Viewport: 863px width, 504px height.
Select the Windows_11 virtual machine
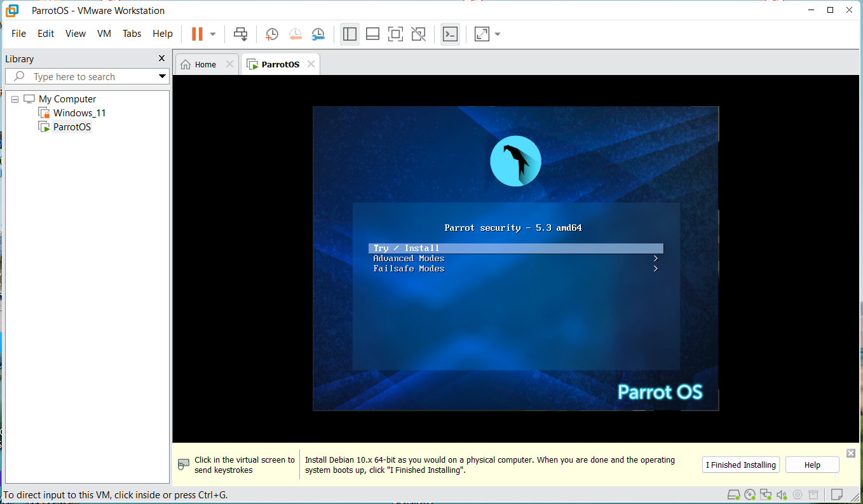pos(79,113)
